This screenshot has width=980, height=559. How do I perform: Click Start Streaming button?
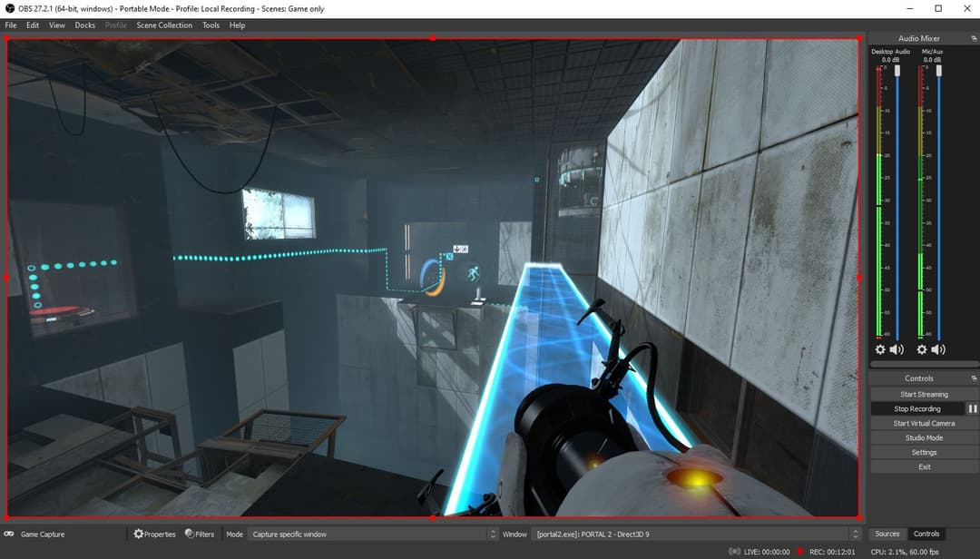point(924,395)
